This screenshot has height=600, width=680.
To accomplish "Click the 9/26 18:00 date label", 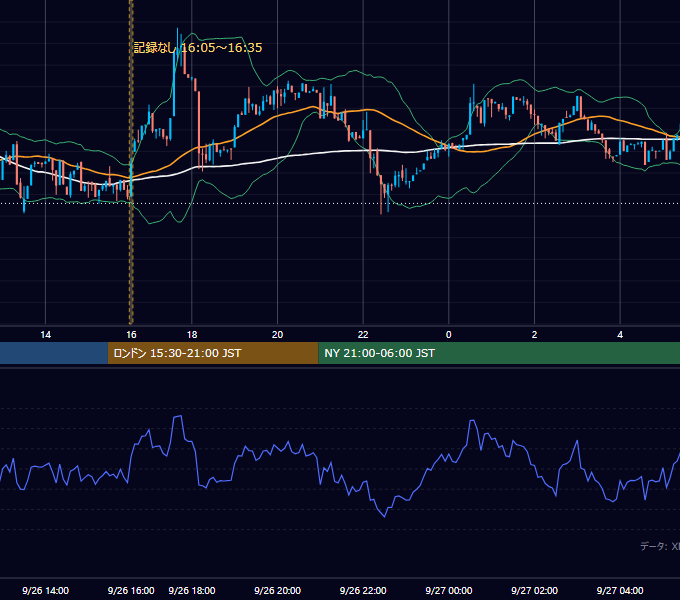I will point(192,590).
